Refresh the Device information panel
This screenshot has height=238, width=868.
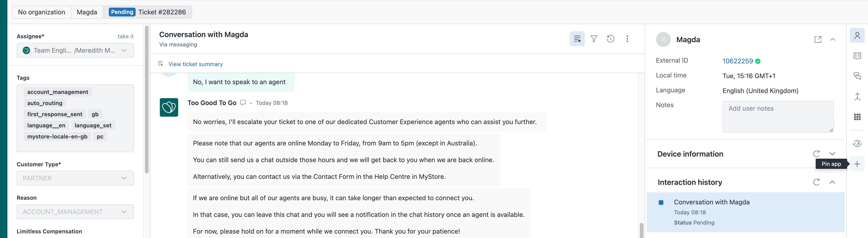coord(816,154)
